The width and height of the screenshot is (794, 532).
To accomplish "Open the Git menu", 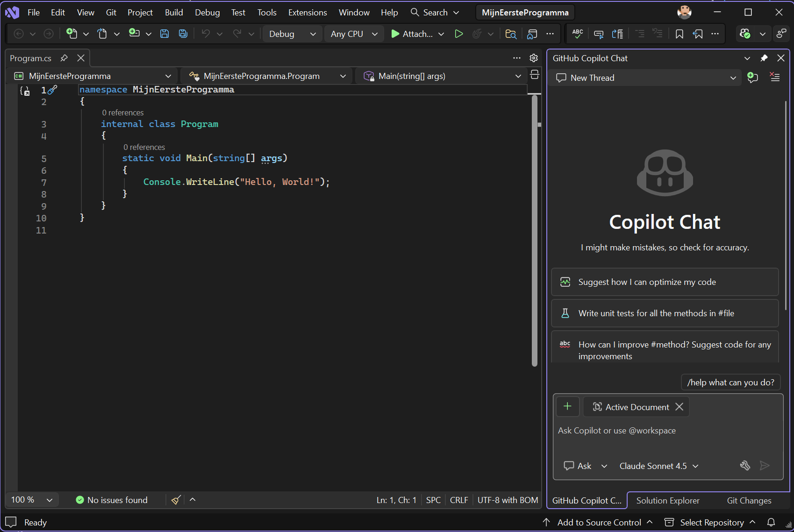I will [x=111, y=13].
